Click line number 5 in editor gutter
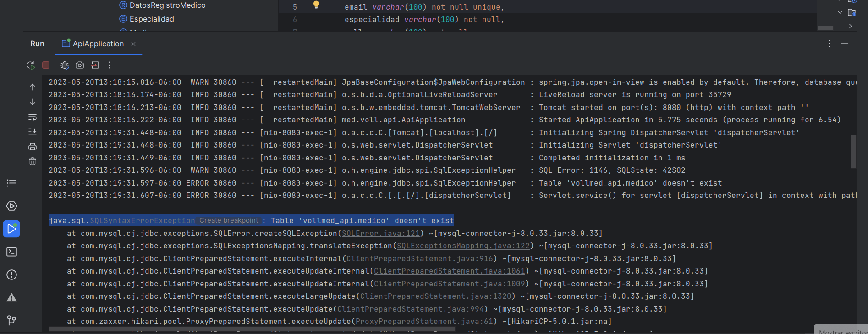The width and height of the screenshot is (868, 334). (x=295, y=7)
